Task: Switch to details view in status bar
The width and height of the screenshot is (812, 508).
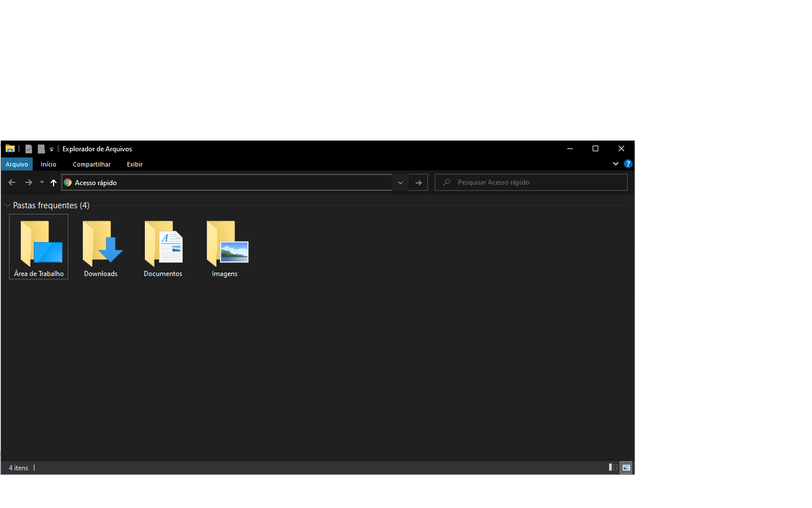Action: point(614,467)
